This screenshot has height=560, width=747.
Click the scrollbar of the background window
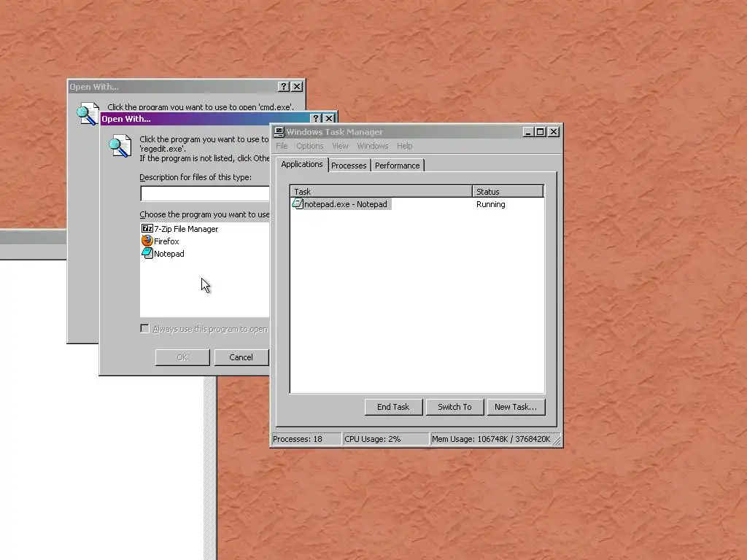[x=209, y=468]
